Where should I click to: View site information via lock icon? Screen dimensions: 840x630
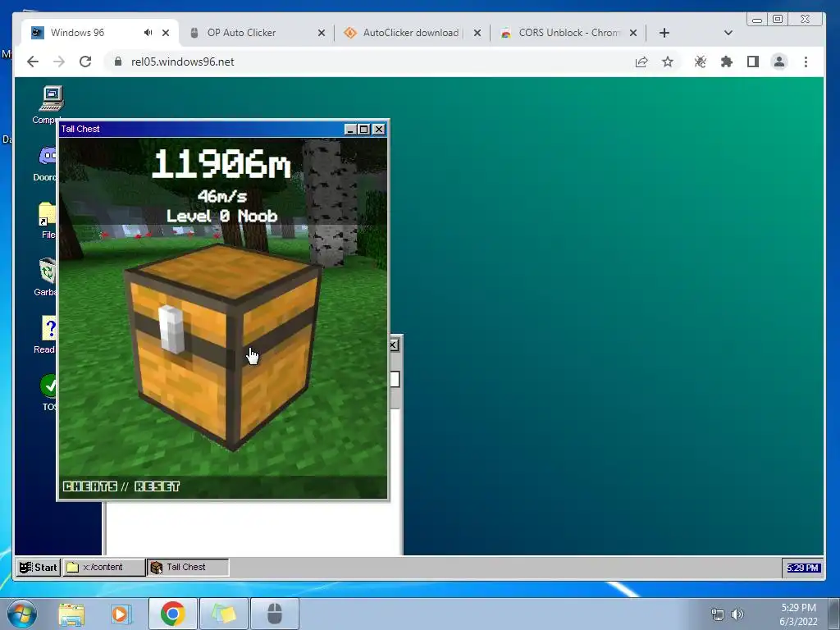[x=118, y=62]
